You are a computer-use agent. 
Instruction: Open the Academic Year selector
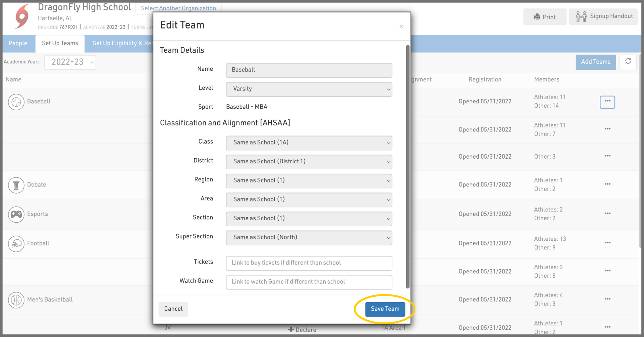click(70, 62)
